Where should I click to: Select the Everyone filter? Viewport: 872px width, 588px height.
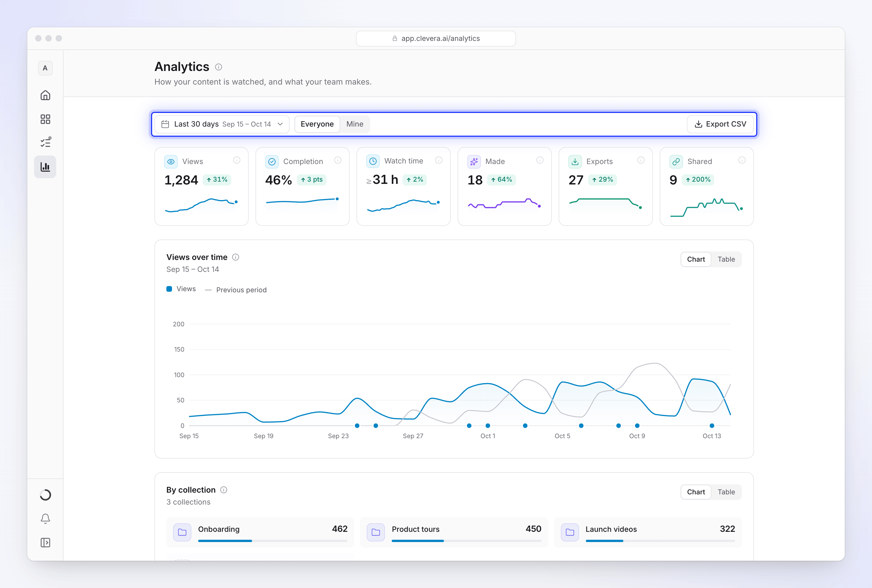point(317,124)
